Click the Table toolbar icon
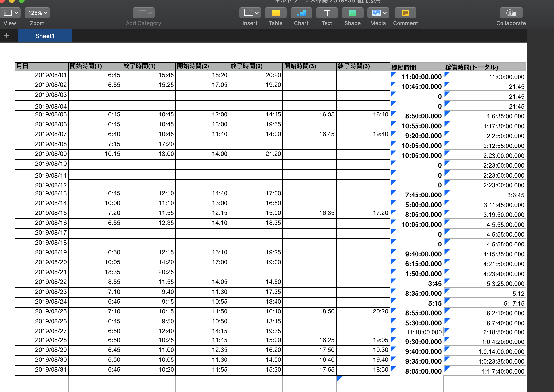The width and height of the screenshot is (554, 392). [276, 13]
